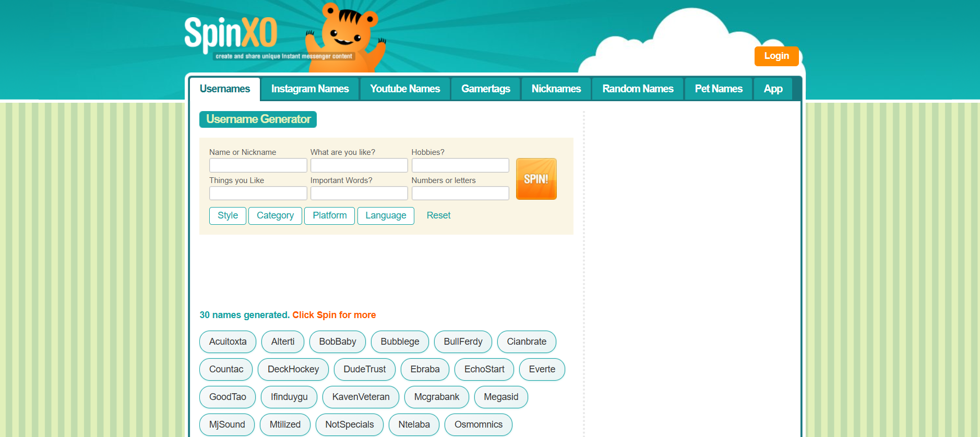This screenshot has height=437, width=980.
Task: Choose the EchoStart username
Action: [484, 369]
